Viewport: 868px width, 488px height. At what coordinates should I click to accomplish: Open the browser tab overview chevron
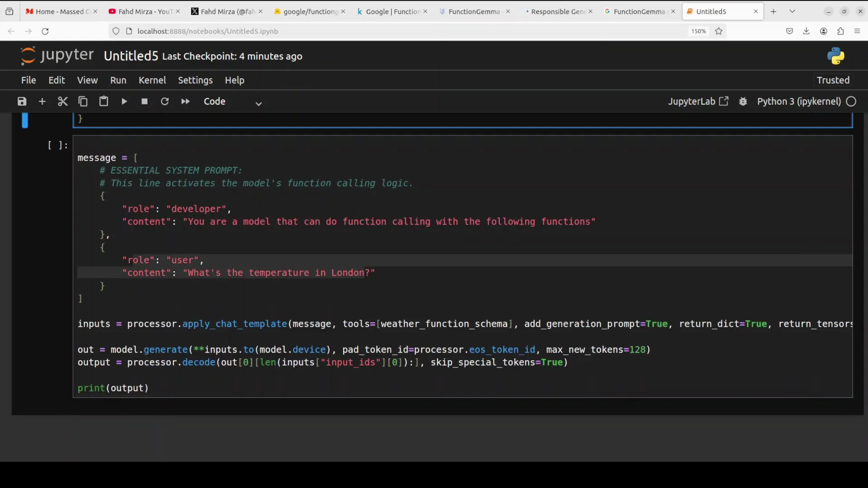pyautogui.click(x=793, y=11)
